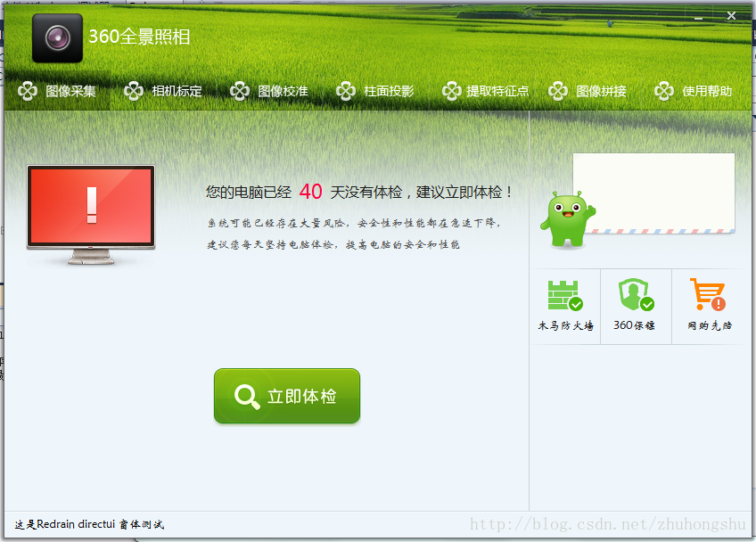Click the envelope message box
The height and width of the screenshot is (542, 756).
tap(653, 193)
